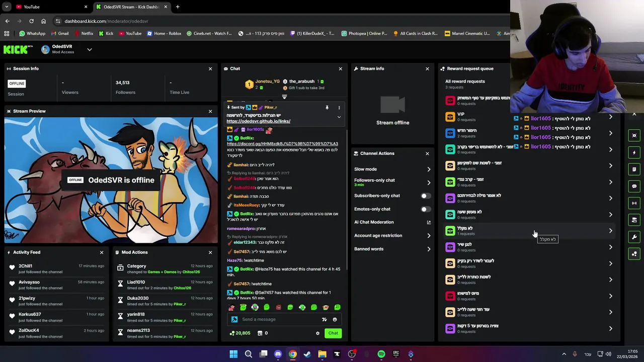Click the address bar URL

(x=106, y=21)
